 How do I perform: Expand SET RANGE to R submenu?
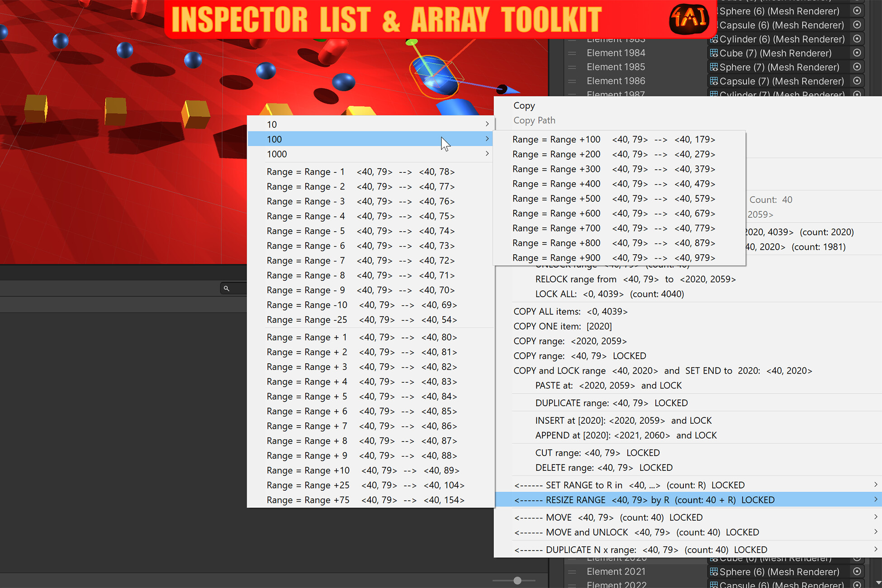tap(688, 485)
